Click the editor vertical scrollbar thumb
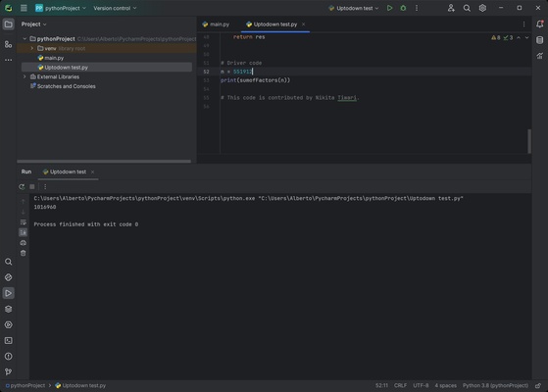Image resolution: width=548 pixels, height=392 pixels. click(529, 141)
